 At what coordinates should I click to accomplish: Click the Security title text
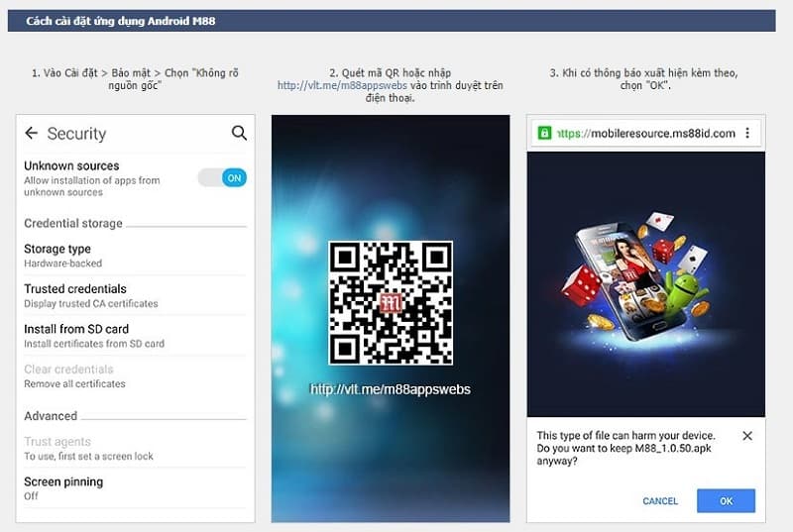pyautogui.click(x=77, y=134)
